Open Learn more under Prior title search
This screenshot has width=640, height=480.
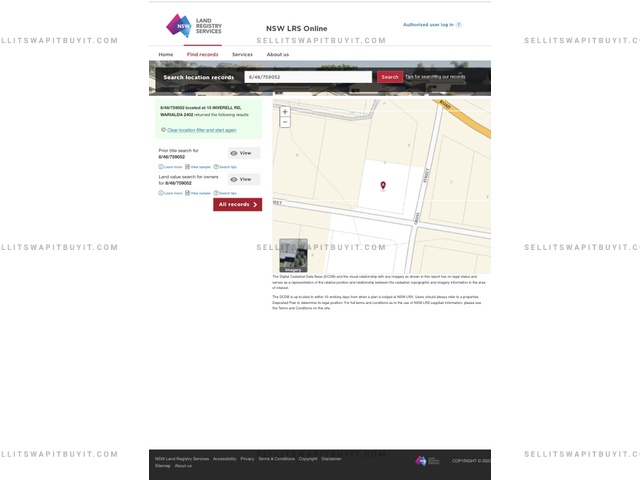click(170, 166)
